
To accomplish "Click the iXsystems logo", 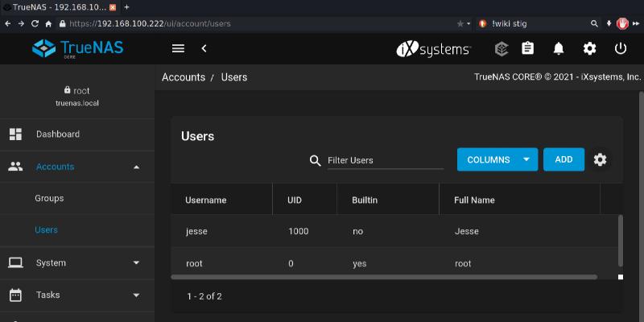I will pyautogui.click(x=434, y=48).
